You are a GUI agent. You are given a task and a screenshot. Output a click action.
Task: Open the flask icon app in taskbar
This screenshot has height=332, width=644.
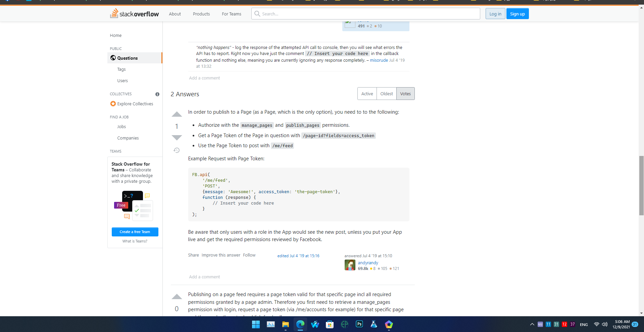tap(374, 324)
